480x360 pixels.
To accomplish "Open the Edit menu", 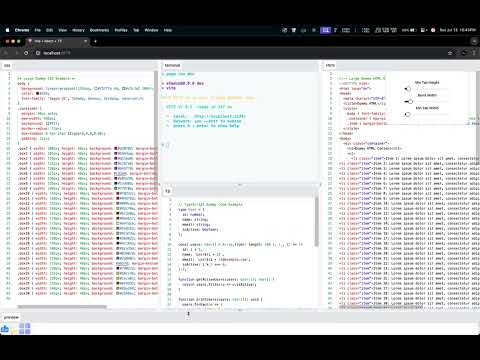I will click(x=50, y=30).
